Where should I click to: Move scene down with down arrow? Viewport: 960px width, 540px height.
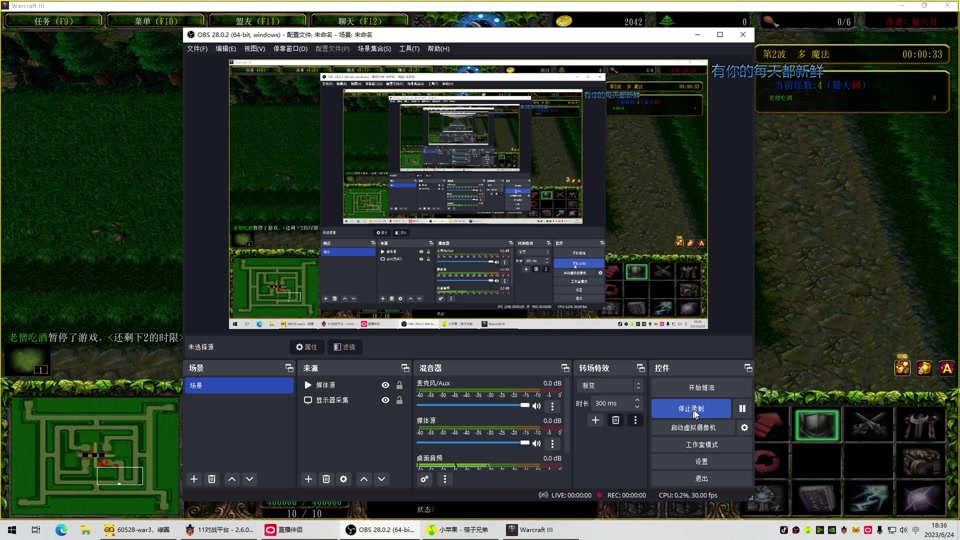tap(249, 479)
